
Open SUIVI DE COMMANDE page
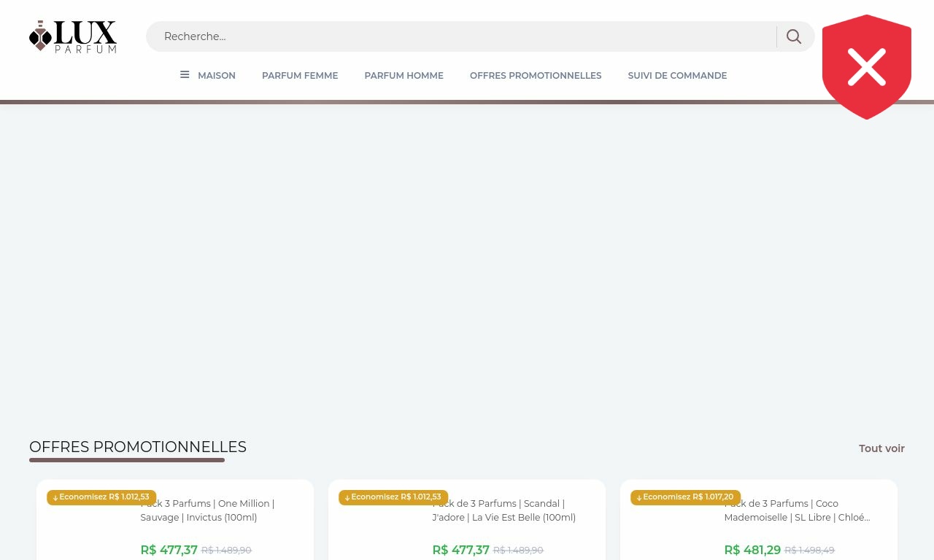click(677, 76)
